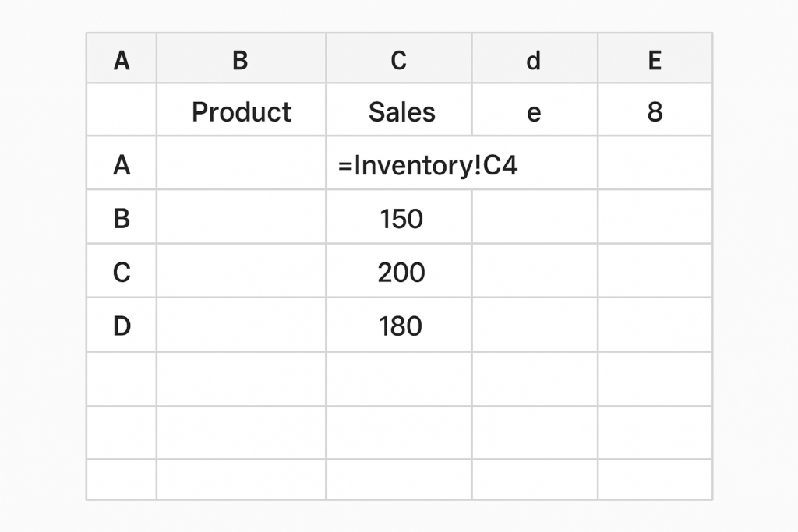The height and width of the screenshot is (532, 798).
Task: Select the Sales header cell
Action: coord(399,110)
